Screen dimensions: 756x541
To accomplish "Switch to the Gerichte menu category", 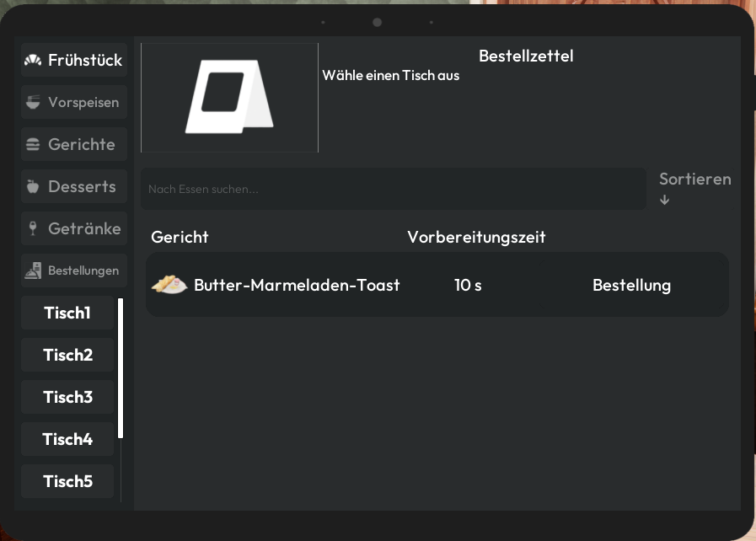I will tap(74, 144).
